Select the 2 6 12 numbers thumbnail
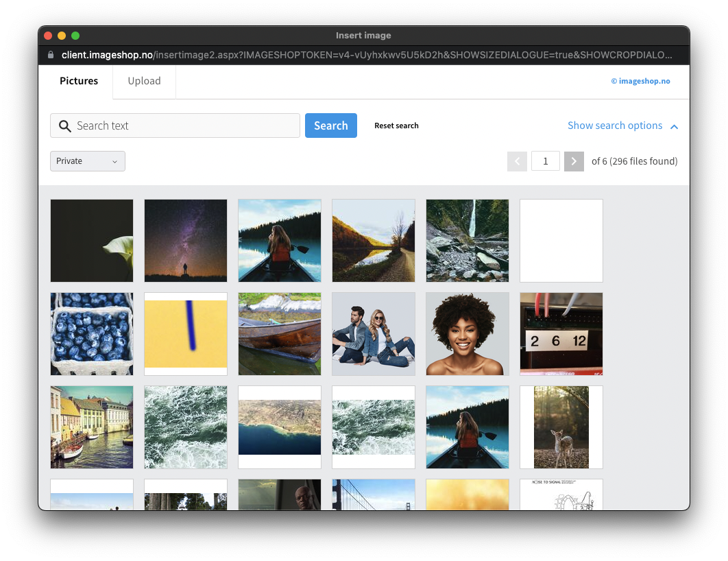This screenshot has width=728, height=561. 561,334
